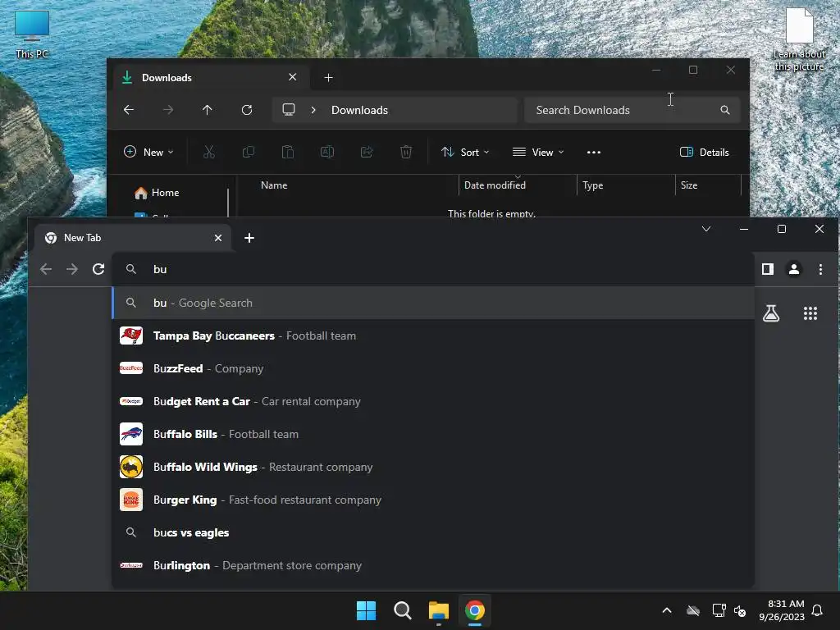The height and width of the screenshot is (630, 840).
Task: Open taskbar Search
Action: [x=402, y=610]
